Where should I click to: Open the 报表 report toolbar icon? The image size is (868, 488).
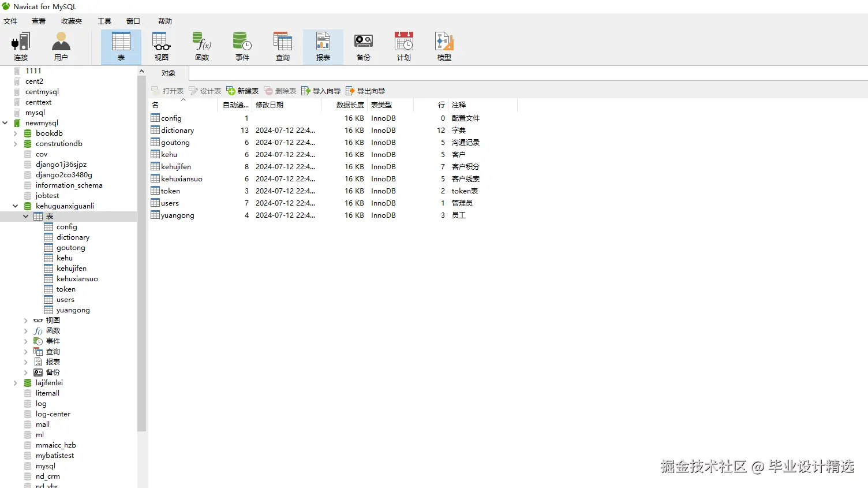pos(323,47)
